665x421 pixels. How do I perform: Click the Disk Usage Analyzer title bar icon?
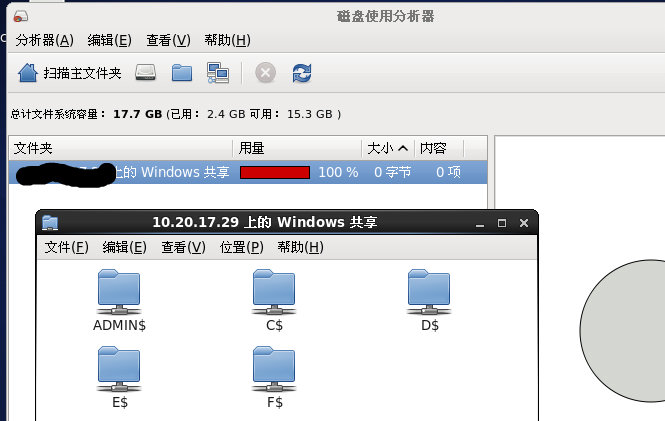pyautogui.click(x=20, y=17)
